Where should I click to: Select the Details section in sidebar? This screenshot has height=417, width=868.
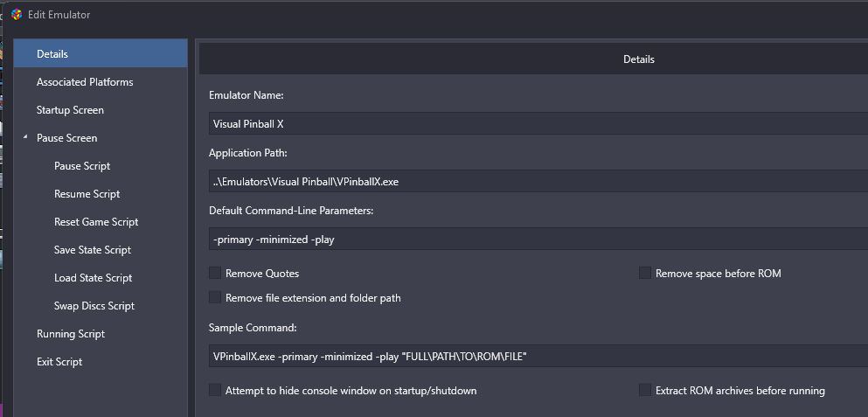coord(101,53)
